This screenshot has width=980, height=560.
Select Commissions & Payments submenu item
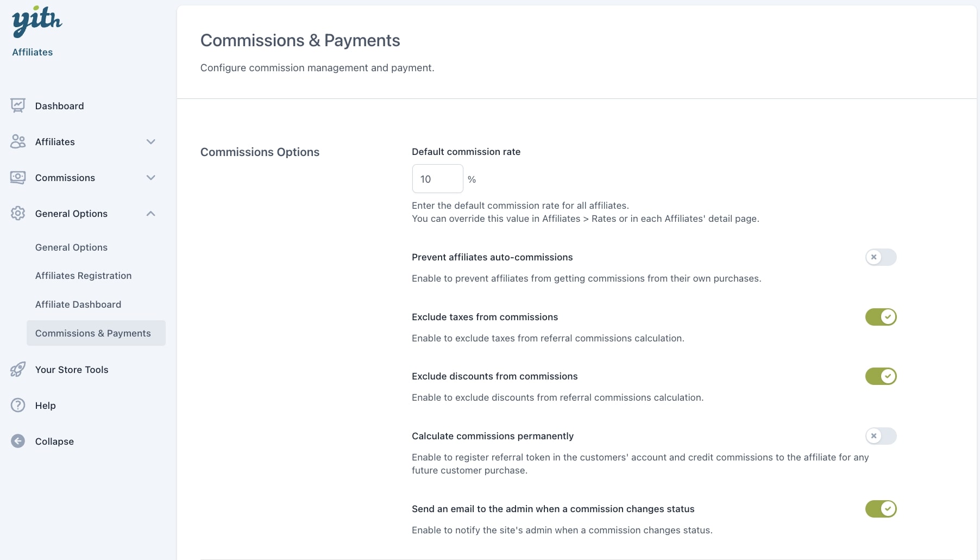point(96,333)
